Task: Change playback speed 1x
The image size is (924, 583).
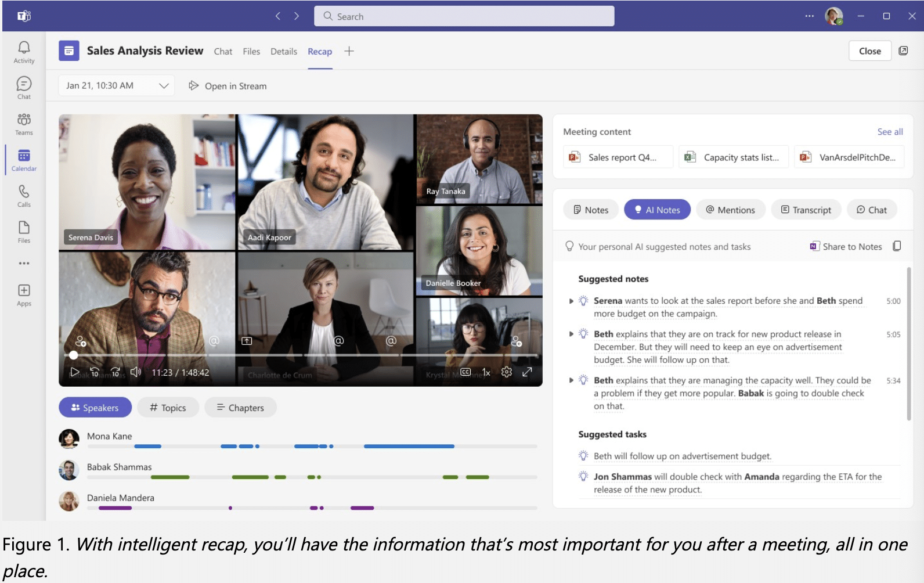Action: (486, 372)
